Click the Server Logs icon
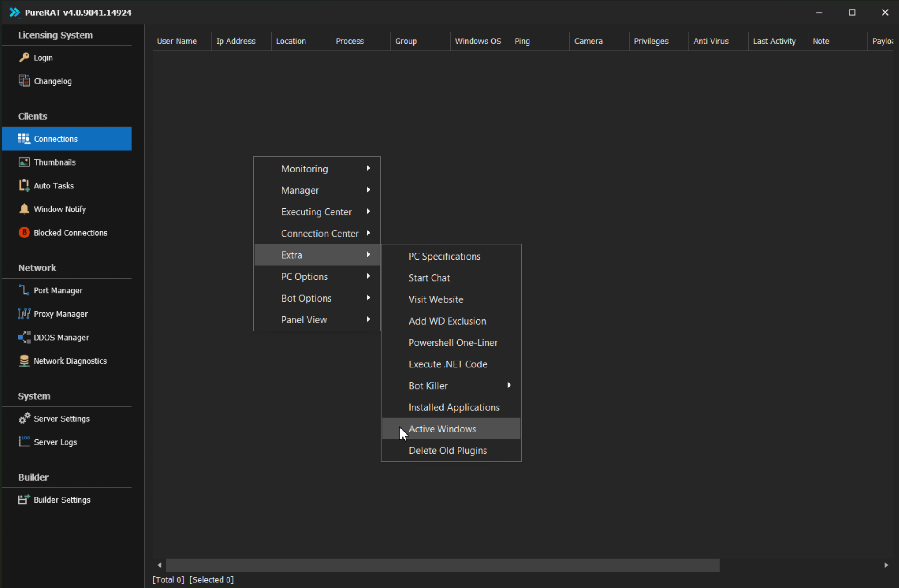This screenshot has height=588, width=899. click(x=24, y=442)
